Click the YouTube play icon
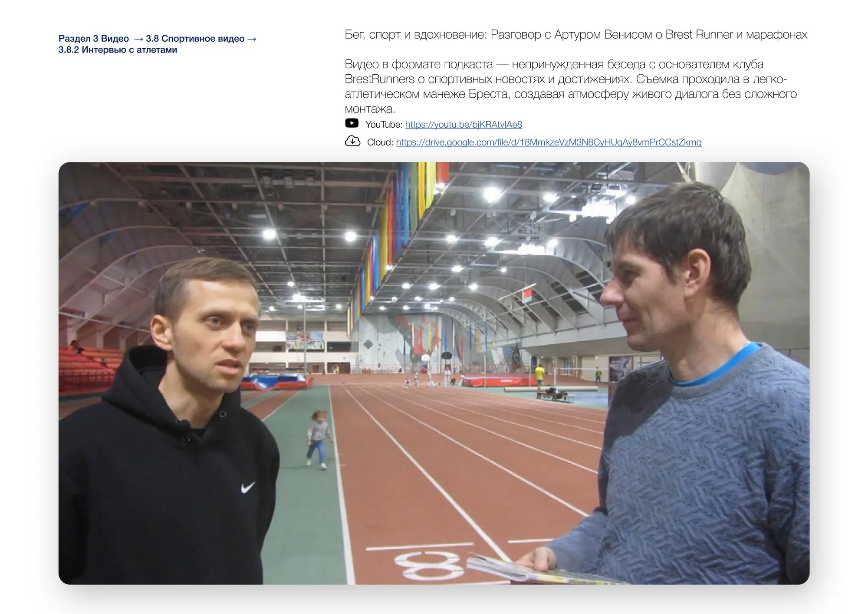 click(352, 123)
